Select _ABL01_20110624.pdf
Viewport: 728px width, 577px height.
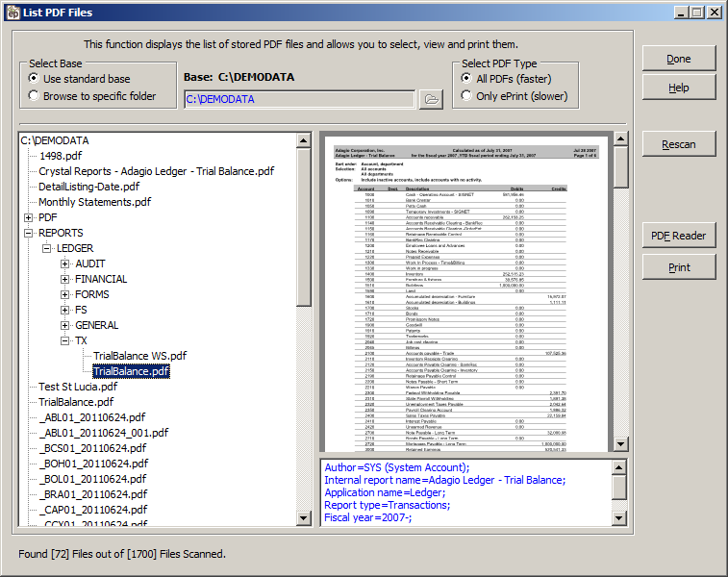tap(92, 417)
